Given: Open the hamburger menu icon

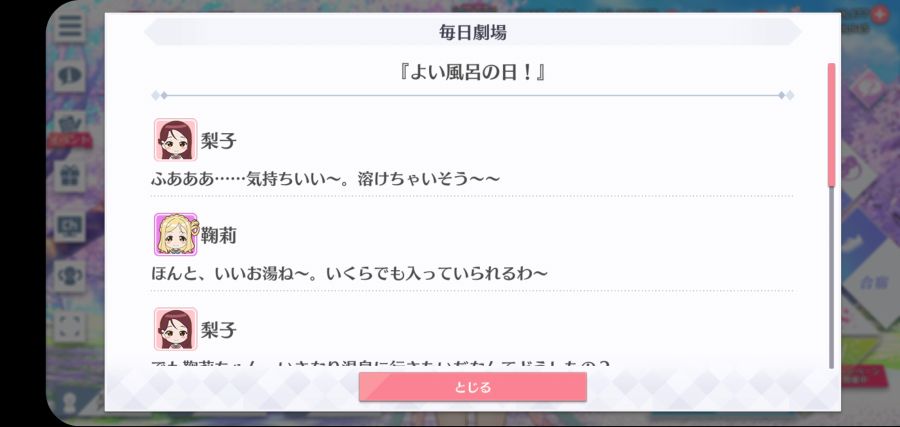Looking at the screenshot, I should point(71,25).
